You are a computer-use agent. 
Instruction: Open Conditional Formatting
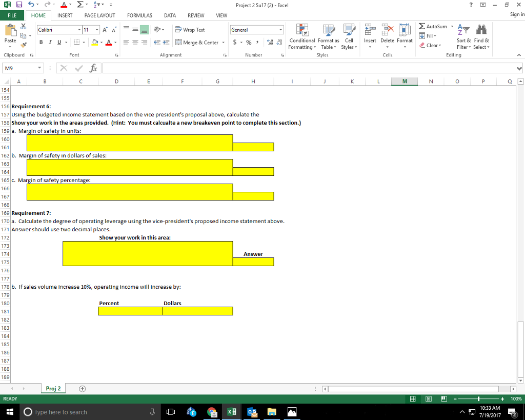(302, 36)
